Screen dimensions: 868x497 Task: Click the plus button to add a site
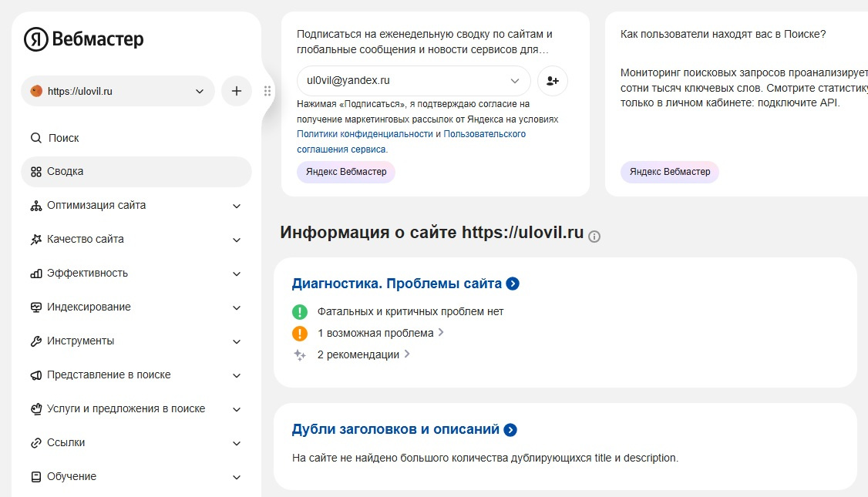237,92
